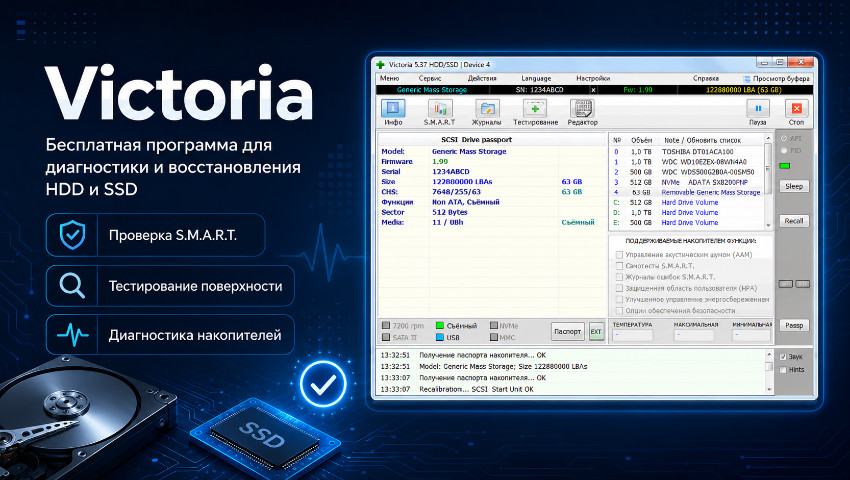Select drive 1 WDC WD10EZEX row
Screen dimensions: 850x480
(x=687, y=162)
